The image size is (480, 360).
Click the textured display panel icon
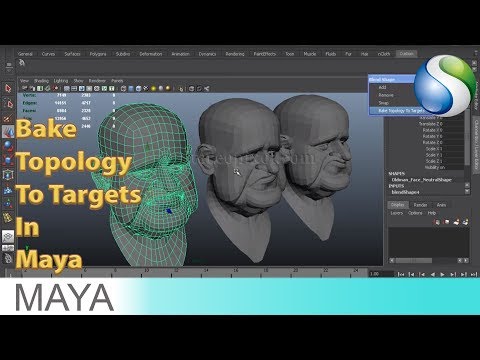(x=146, y=88)
